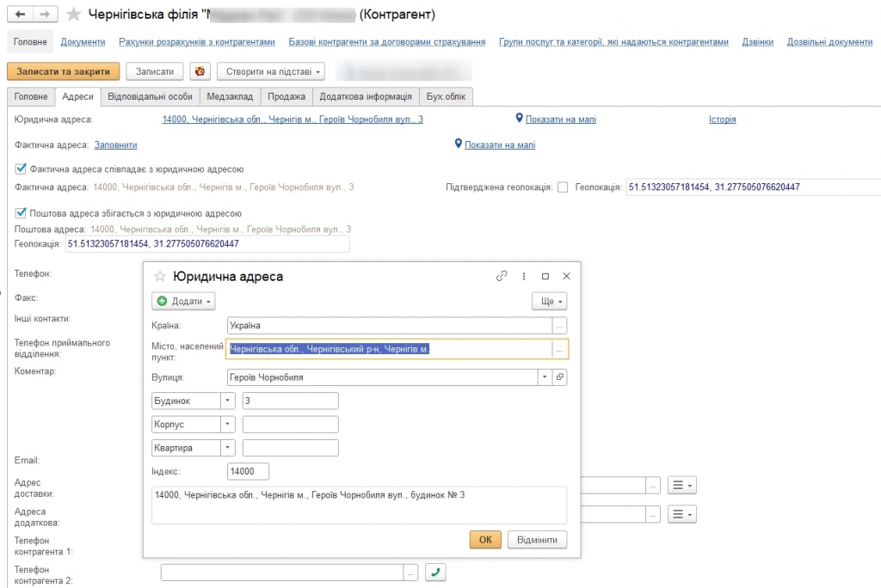
Task: Uncheck Поштова адреса збігається з юридичною адресою
Action: [x=22, y=213]
